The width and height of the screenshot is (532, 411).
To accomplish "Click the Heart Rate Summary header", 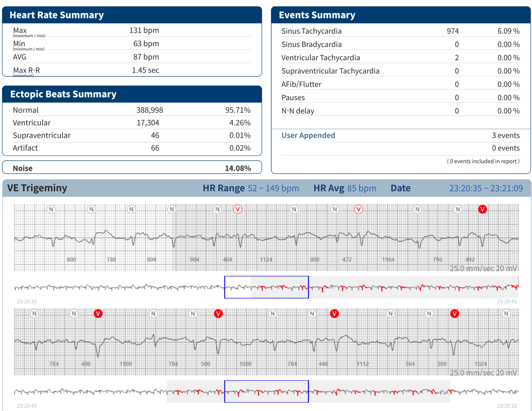I will 57,15.
